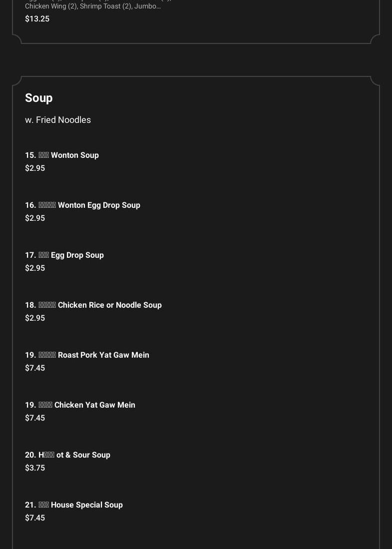Click the $2.95 price under Wonton Soup

(35, 168)
